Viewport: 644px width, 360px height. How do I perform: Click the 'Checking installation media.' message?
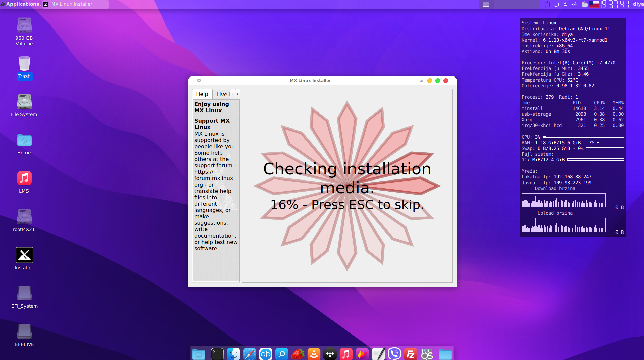(x=347, y=178)
